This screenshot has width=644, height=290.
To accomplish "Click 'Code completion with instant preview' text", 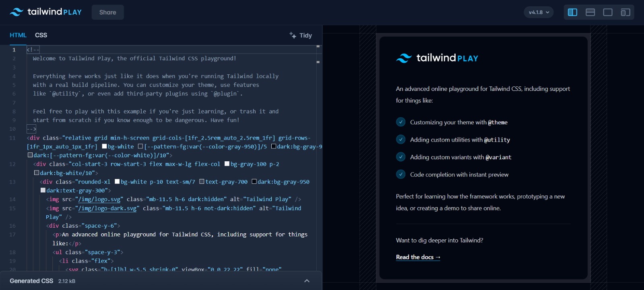I will coord(459,175).
